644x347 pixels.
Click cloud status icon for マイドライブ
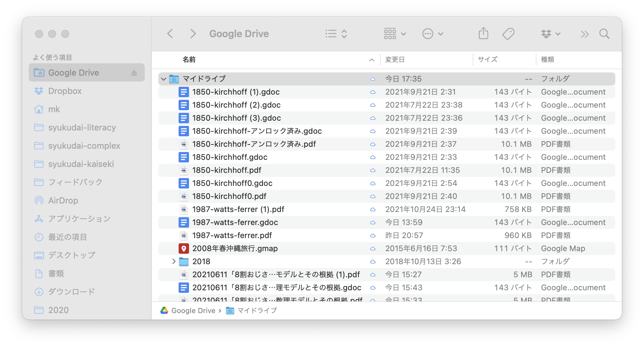pyautogui.click(x=373, y=79)
